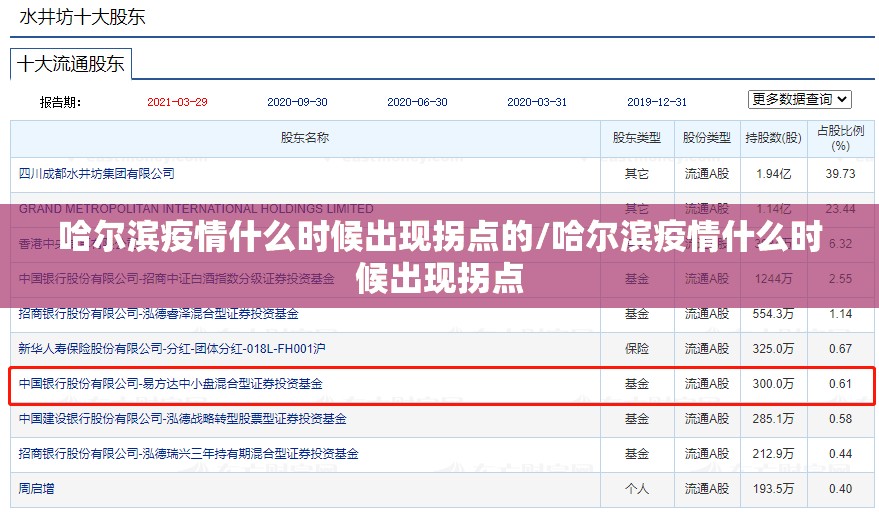Click the 0.67 percentage cell

tap(840, 349)
